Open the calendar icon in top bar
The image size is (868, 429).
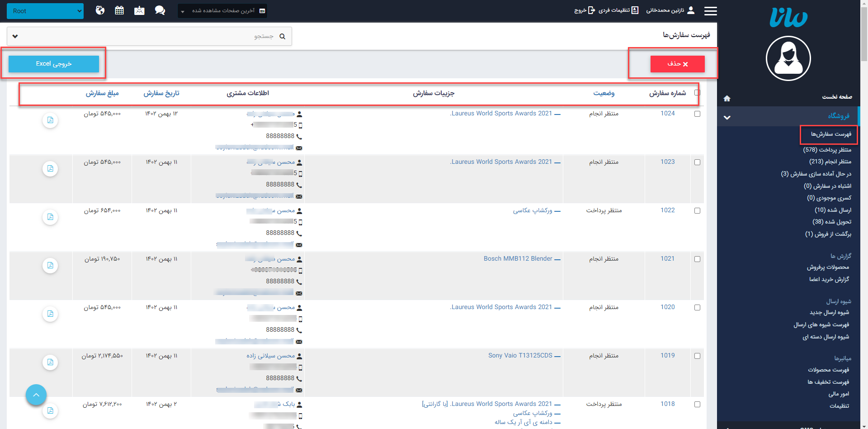pyautogui.click(x=119, y=10)
